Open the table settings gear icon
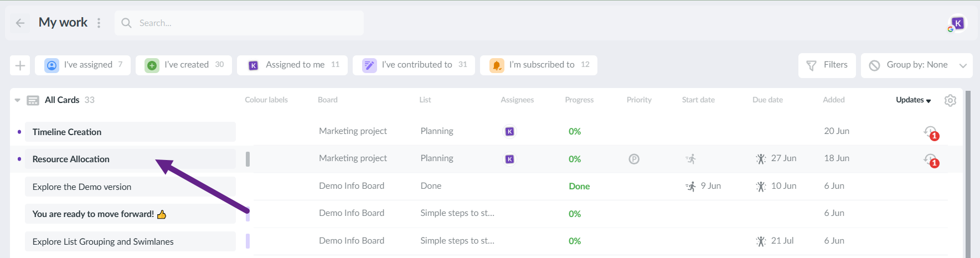980x258 pixels. tap(950, 100)
